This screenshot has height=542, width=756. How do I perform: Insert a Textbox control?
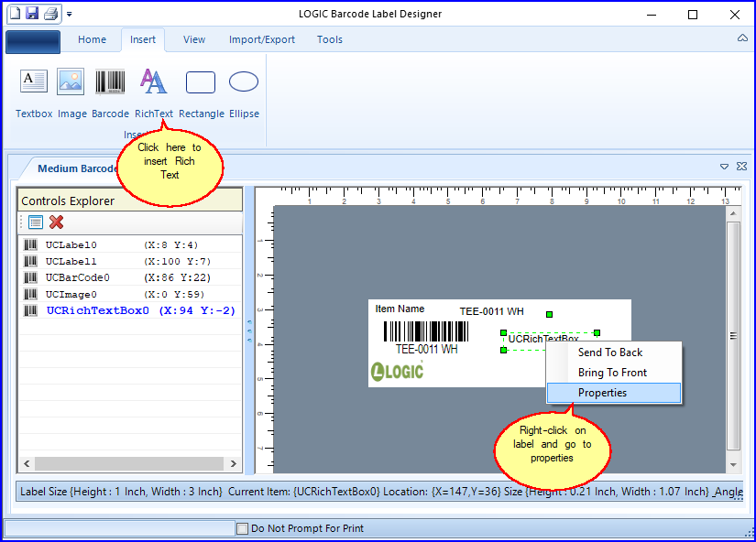pyautogui.click(x=34, y=93)
